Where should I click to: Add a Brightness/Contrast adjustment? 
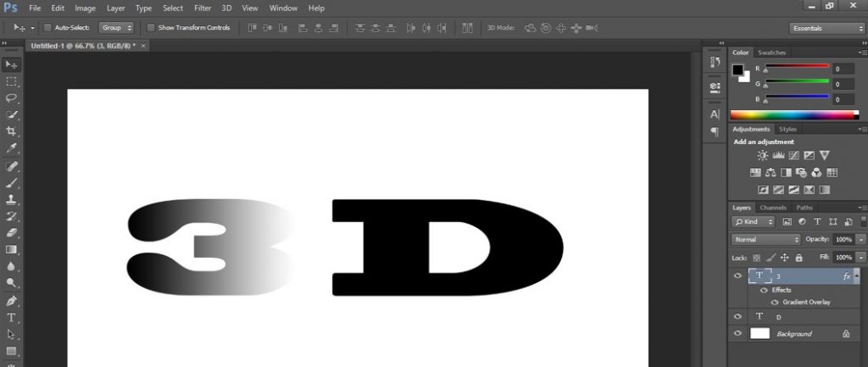(x=763, y=156)
